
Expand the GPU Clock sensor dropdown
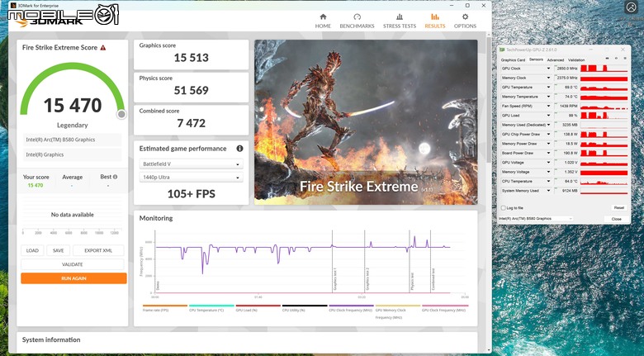click(x=548, y=69)
